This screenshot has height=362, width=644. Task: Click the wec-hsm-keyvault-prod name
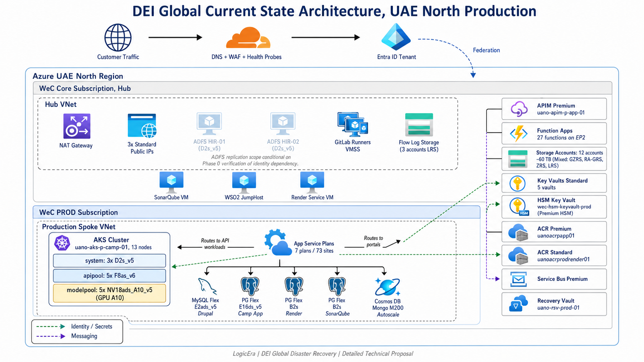coord(564,207)
